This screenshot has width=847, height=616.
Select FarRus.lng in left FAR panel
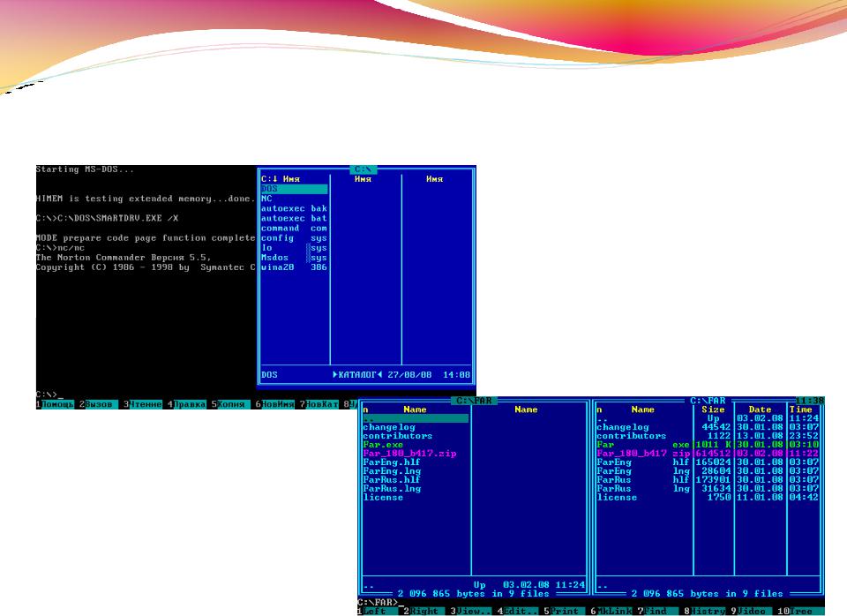pos(392,489)
